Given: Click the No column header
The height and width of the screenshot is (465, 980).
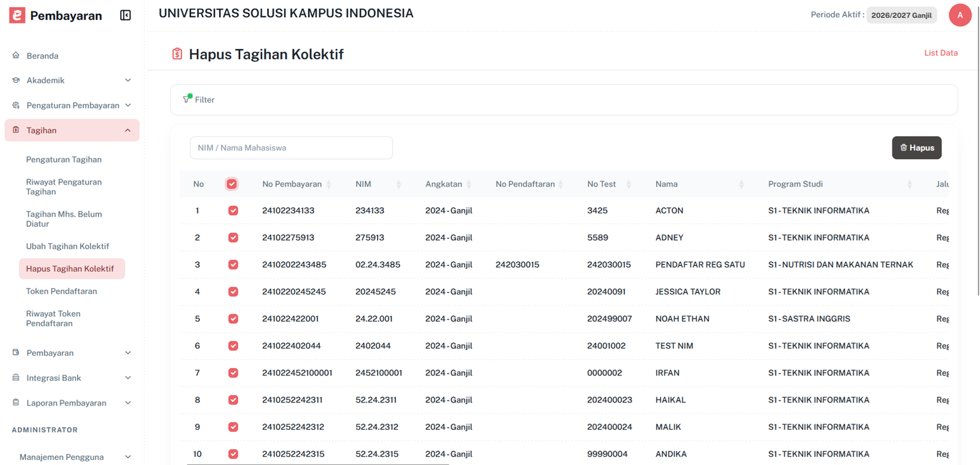Looking at the screenshot, I should pyautogui.click(x=199, y=184).
